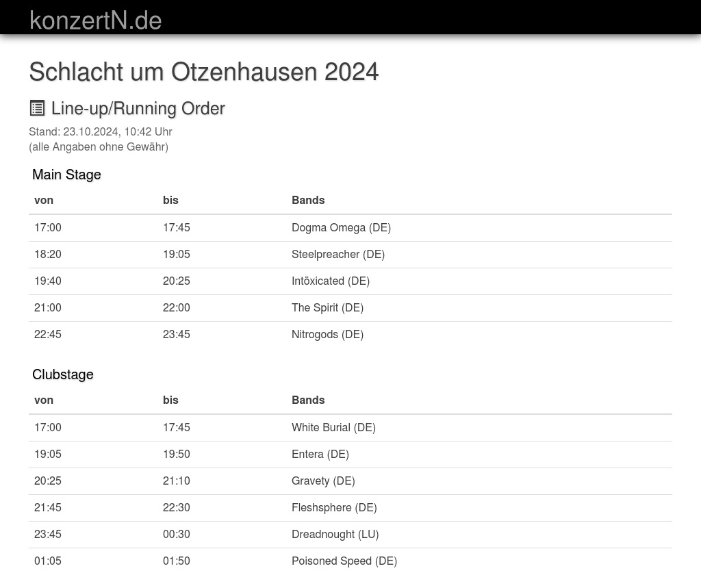Click the Main Stage bis column header
Viewport: 701px width, 588px height.
coord(170,200)
